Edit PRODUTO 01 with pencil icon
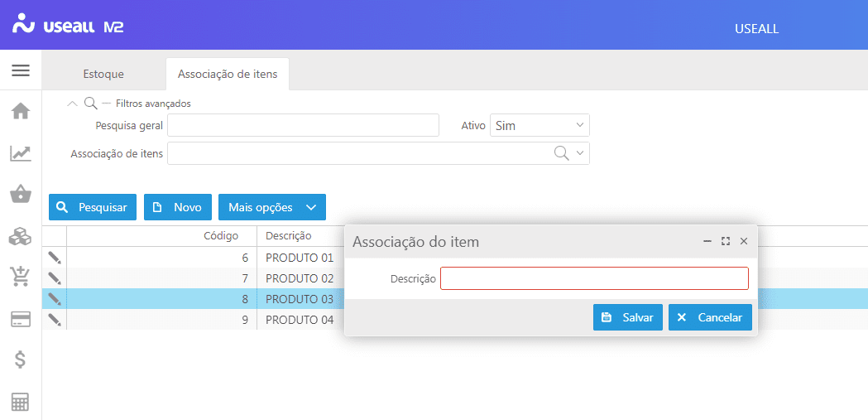Screen dimensions: 868x420 point(55,258)
